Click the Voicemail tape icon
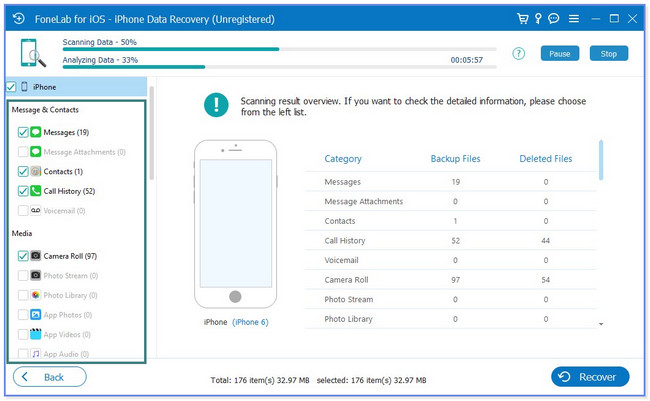 click(x=36, y=211)
